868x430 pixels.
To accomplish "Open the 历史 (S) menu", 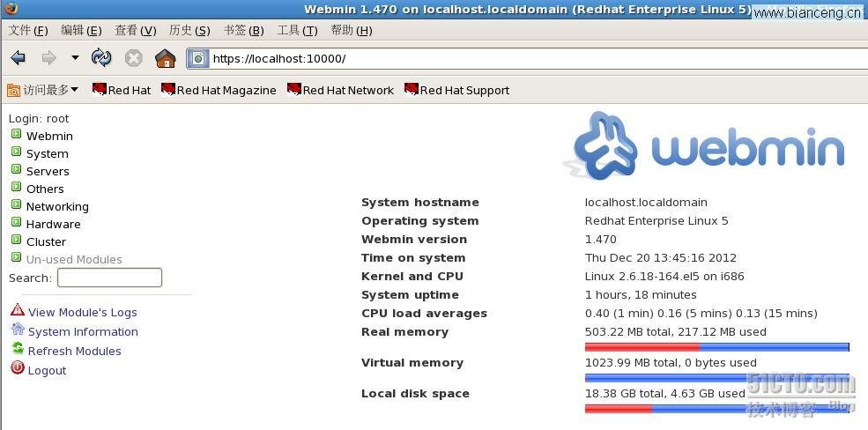I will [189, 30].
